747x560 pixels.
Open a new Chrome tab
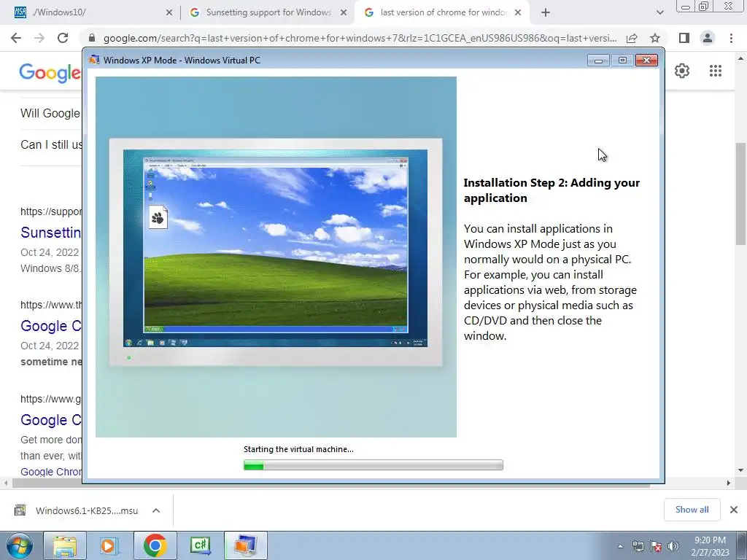tap(546, 13)
